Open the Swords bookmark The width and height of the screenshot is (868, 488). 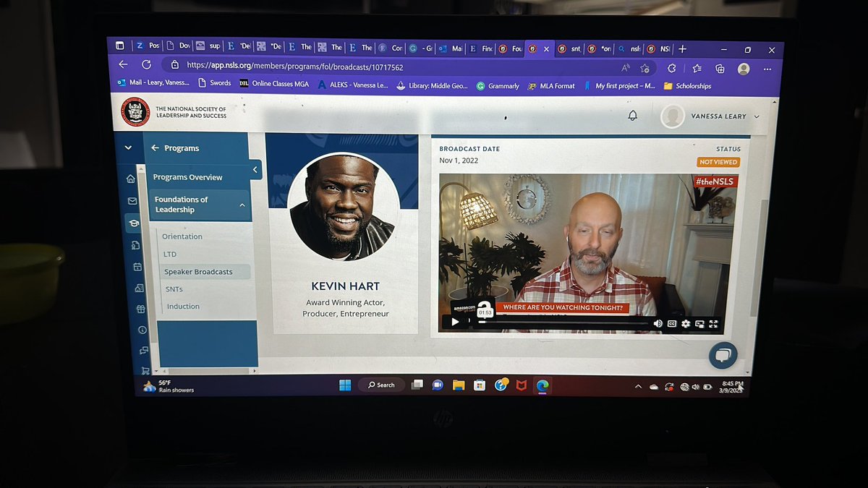pos(215,83)
